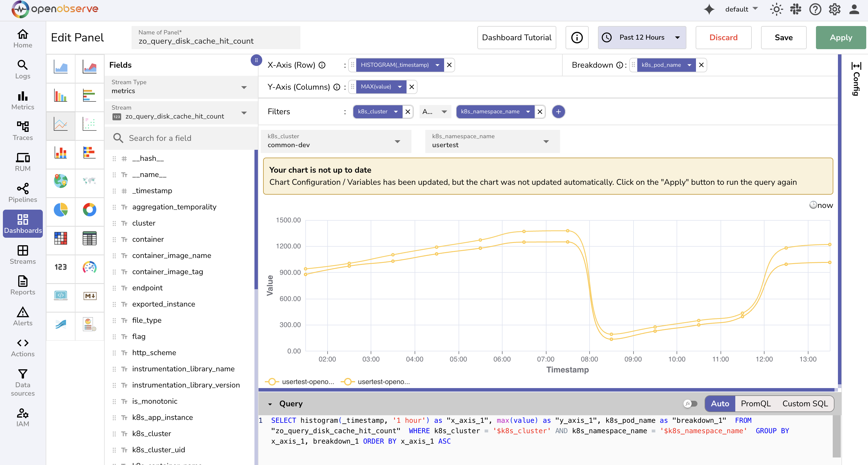Open the Traces section in the sidebar

tap(22, 131)
